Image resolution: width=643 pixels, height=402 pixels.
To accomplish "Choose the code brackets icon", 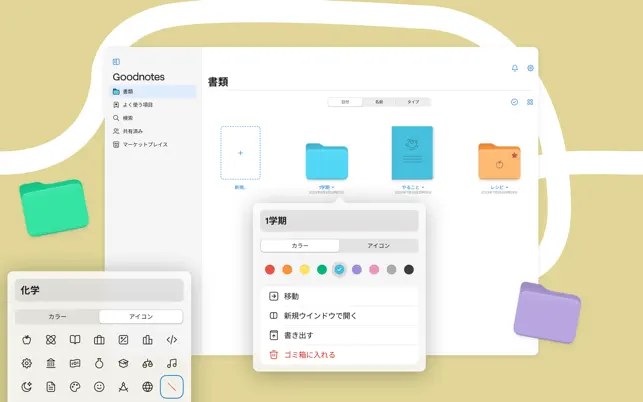I will [172, 340].
